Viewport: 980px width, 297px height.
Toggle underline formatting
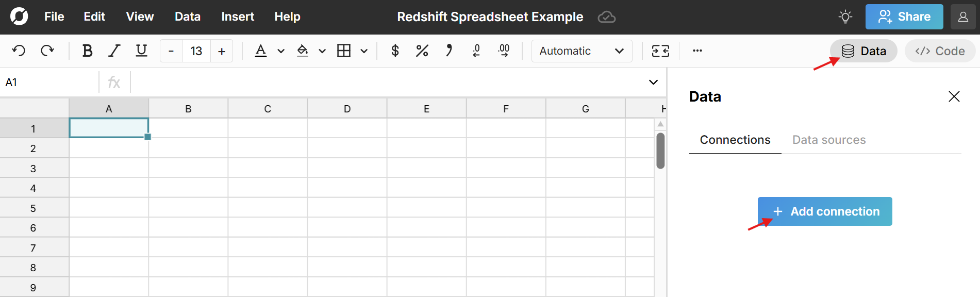click(141, 51)
